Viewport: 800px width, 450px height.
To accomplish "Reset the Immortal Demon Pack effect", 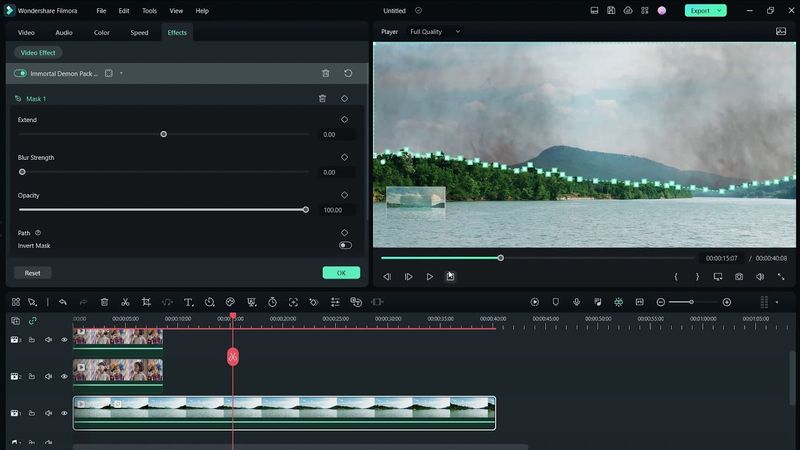I will (x=348, y=73).
